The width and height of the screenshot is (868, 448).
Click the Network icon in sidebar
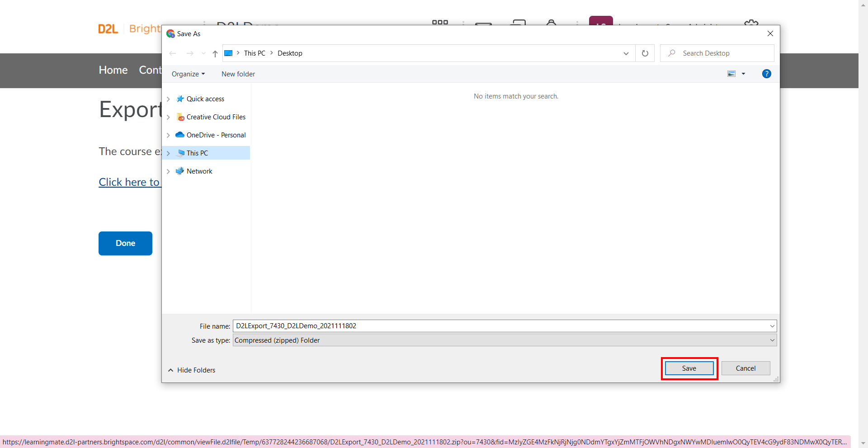point(180,171)
